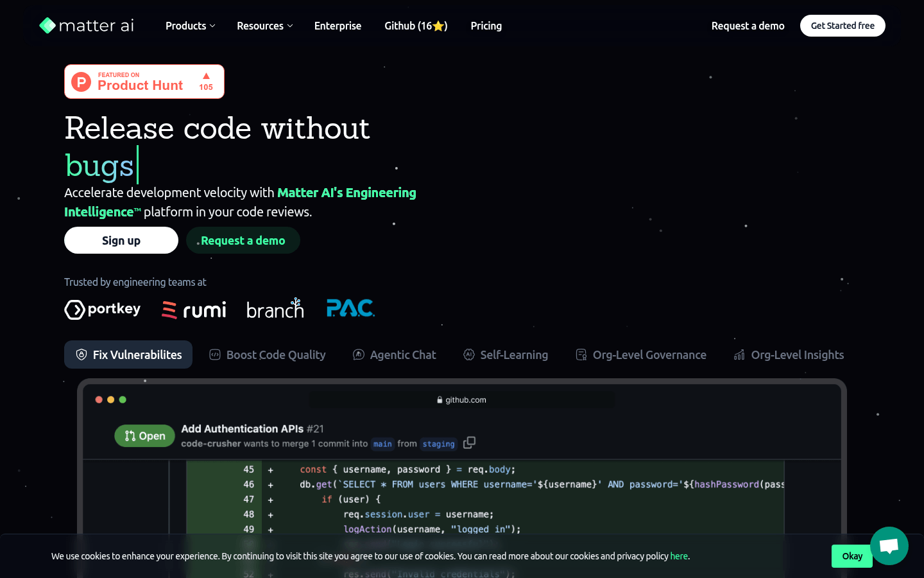
Task: Switch to the Agentic Chat tab
Action: tap(395, 355)
